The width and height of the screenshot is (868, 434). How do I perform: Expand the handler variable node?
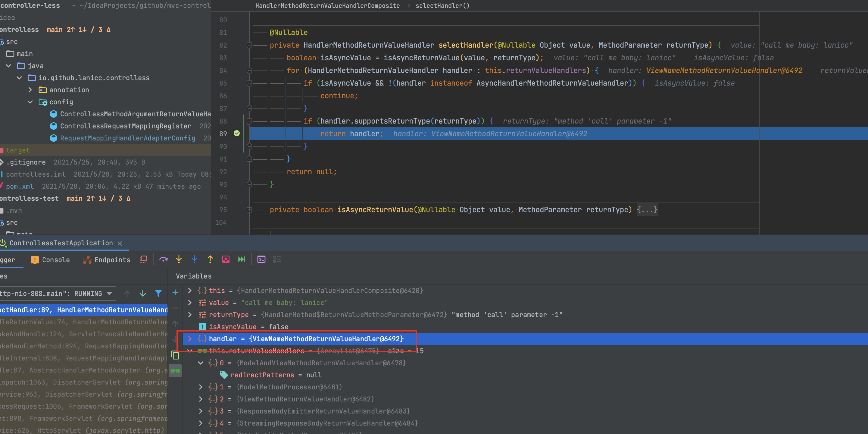tap(190, 338)
